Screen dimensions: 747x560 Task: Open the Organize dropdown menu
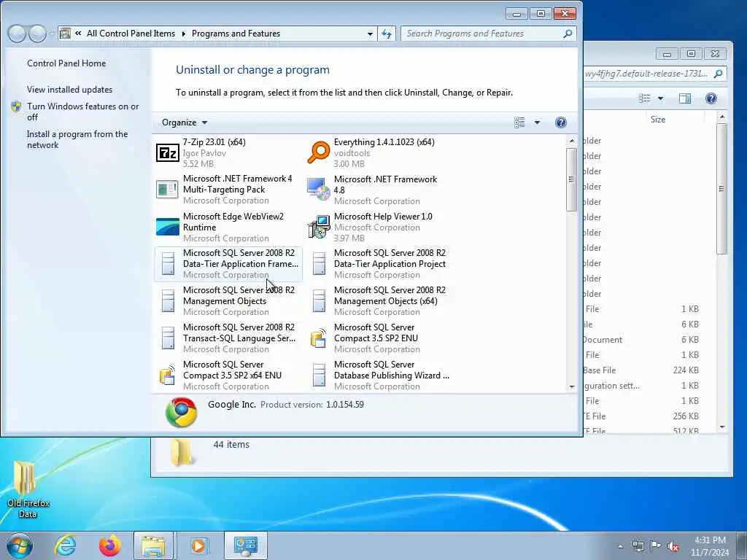185,122
